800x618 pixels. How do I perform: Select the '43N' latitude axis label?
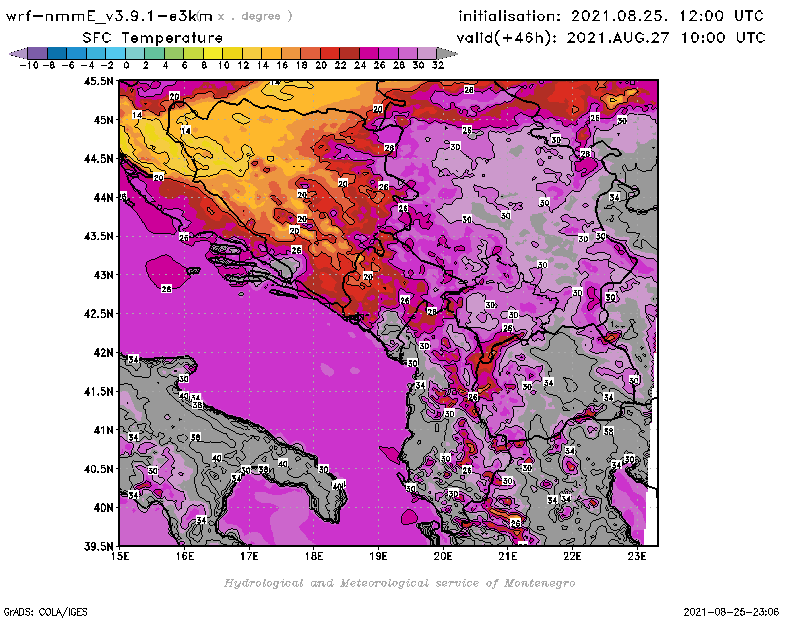pos(103,275)
